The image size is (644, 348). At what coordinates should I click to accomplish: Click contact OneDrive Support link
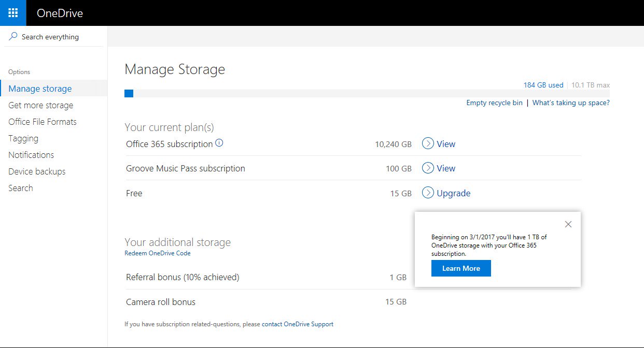(x=298, y=324)
